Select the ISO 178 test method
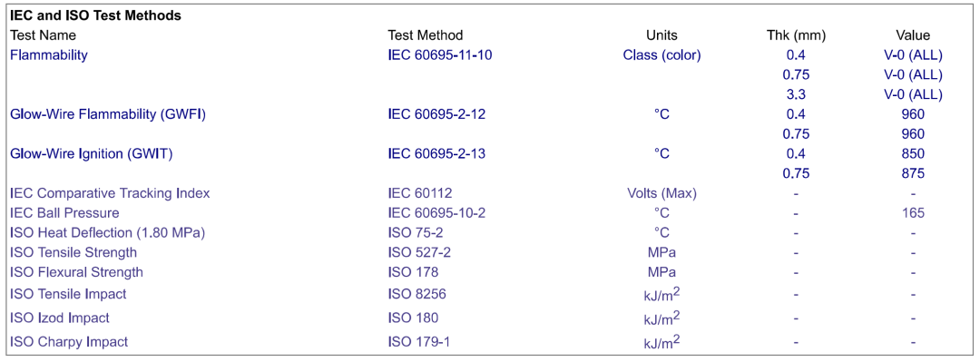The image size is (980, 362). click(413, 272)
